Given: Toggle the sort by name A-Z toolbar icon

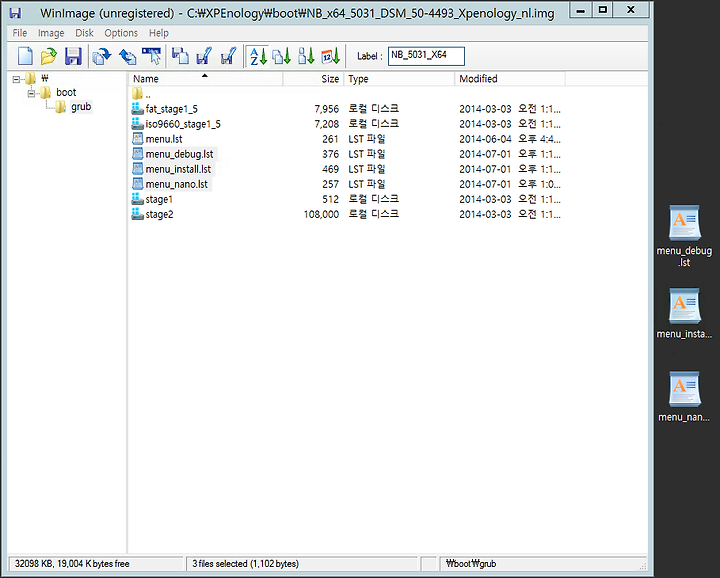Looking at the screenshot, I should click(x=258, y=56).
